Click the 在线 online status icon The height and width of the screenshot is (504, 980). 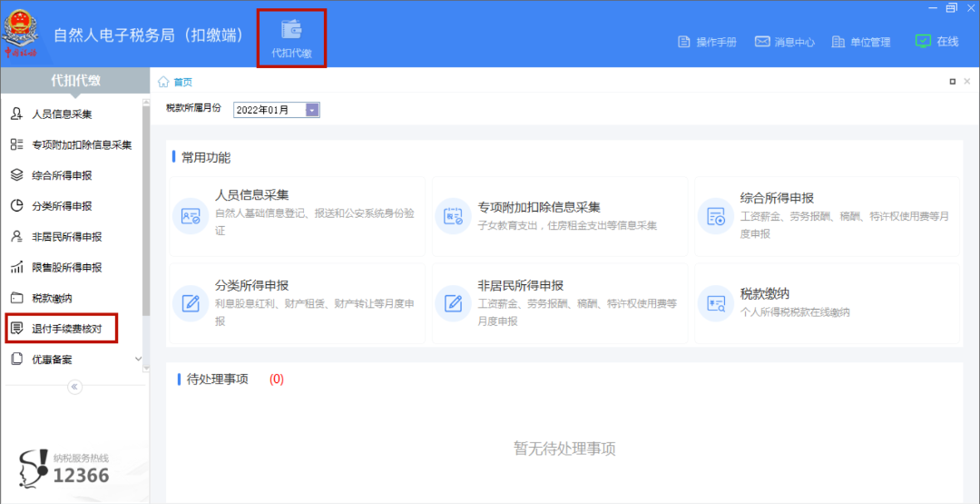click(923, 41)
